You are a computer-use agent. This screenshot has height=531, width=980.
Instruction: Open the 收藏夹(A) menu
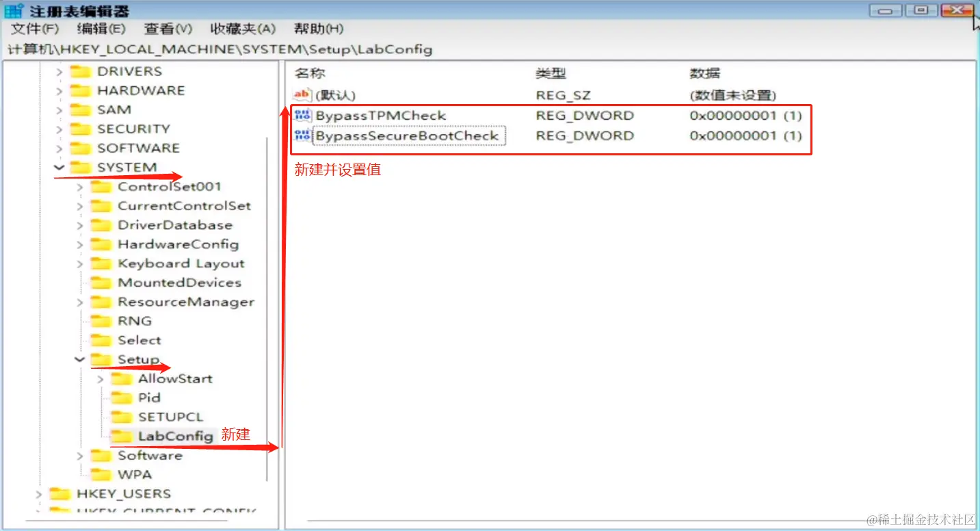point(243,29)
